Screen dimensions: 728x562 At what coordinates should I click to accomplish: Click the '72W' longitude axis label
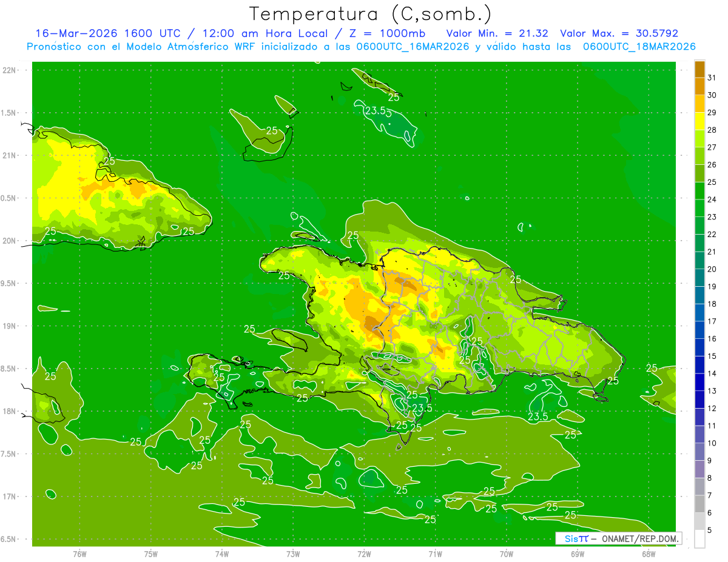click(364, 554)
